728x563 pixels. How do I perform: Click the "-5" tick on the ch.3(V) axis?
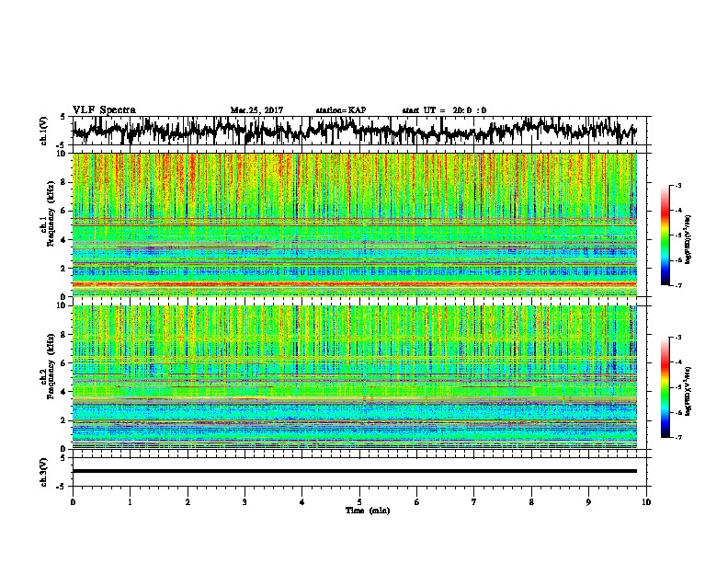[62, 487]
